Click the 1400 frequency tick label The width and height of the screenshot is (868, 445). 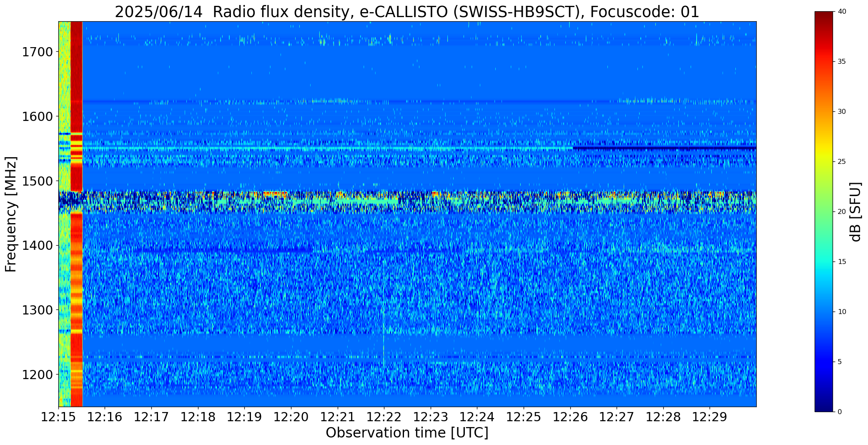37,246
